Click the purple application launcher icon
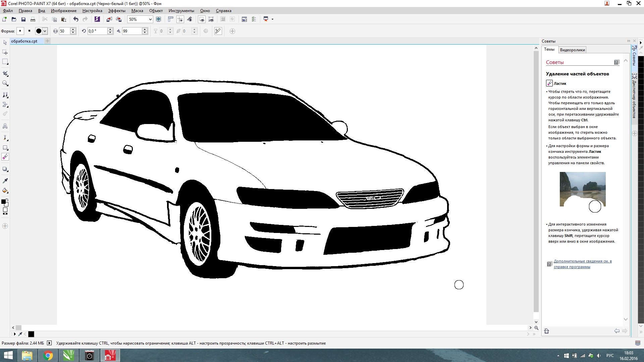 [97, 19]
